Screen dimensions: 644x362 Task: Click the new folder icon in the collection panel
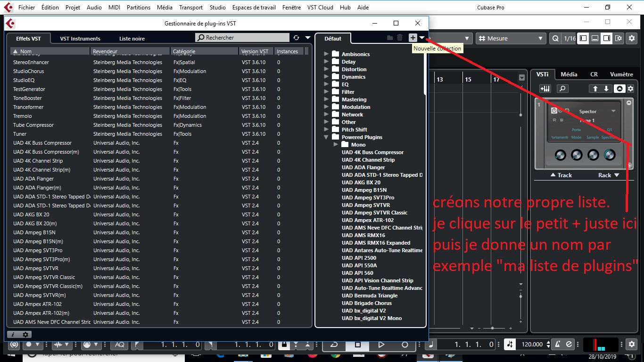pos(390,38)
